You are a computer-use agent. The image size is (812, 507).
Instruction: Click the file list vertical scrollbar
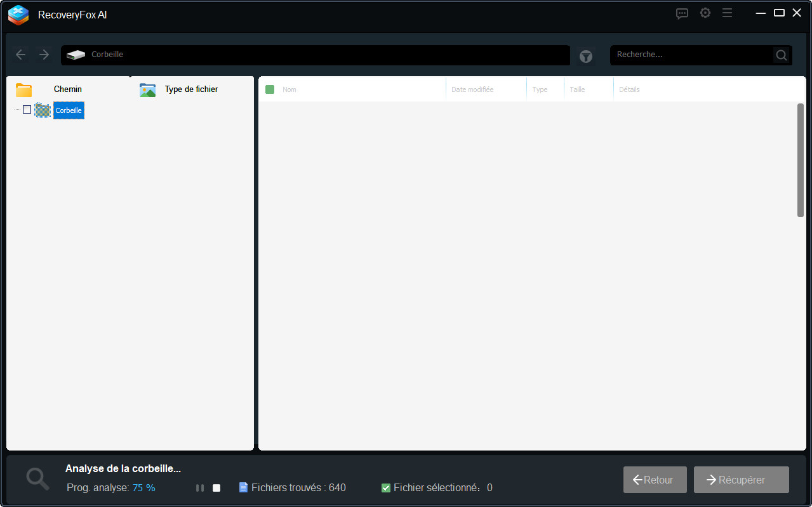click(801, 160)
